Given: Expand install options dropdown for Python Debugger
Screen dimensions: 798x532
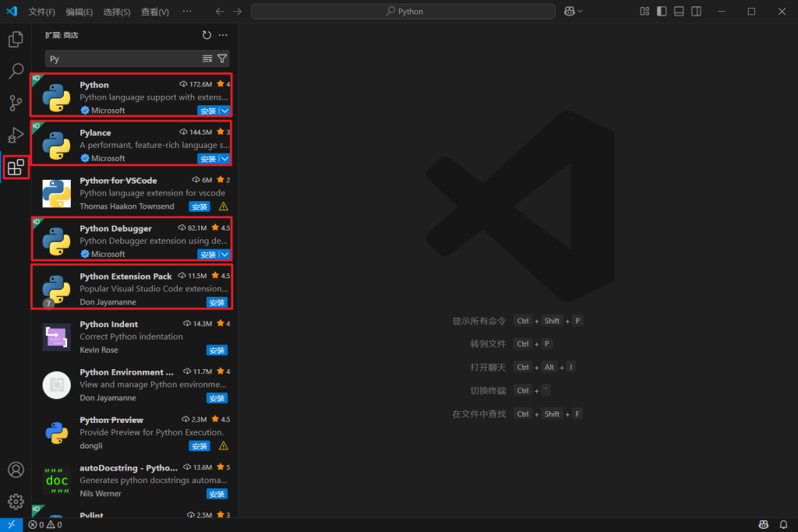Looking at the screenshot, I should click(x=224, y=254).
